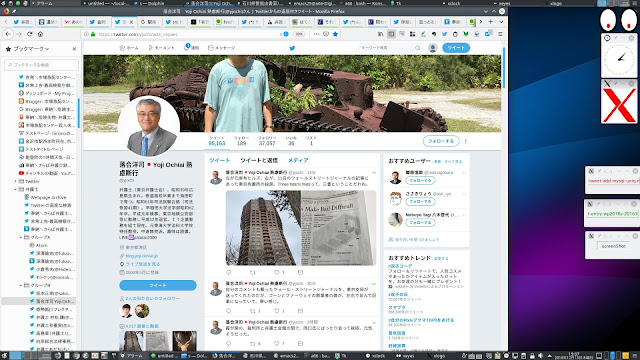The height and width of the screenshot is (360, 640).
Task: Follow suggested user ささきりょう
Action: pyautogui.click(x=420, y=202)
